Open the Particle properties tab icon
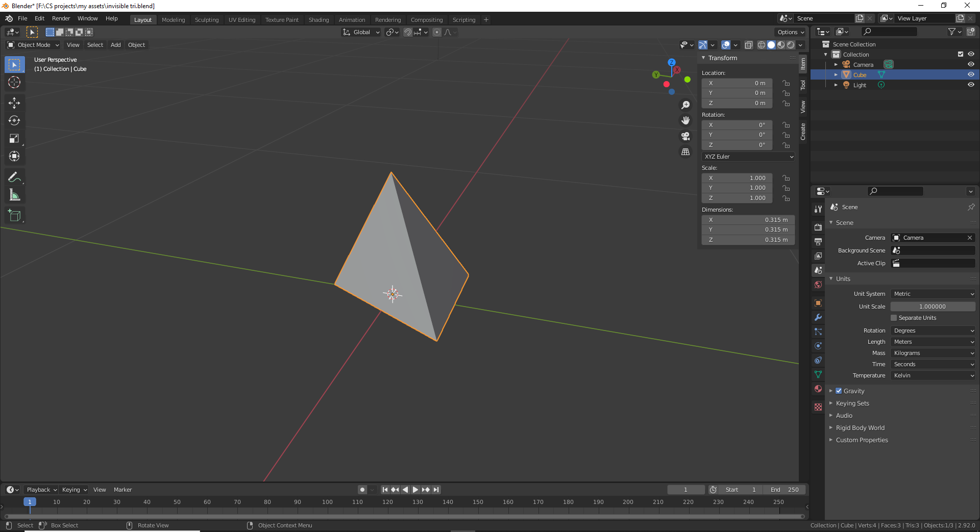This screenshot has width=980, height=532. 818,332
